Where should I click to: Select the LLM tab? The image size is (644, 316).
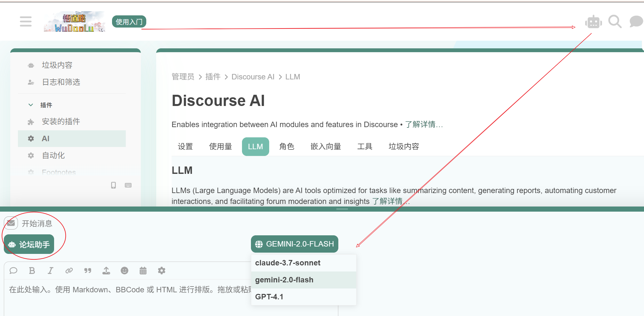[x=255, y=147]
